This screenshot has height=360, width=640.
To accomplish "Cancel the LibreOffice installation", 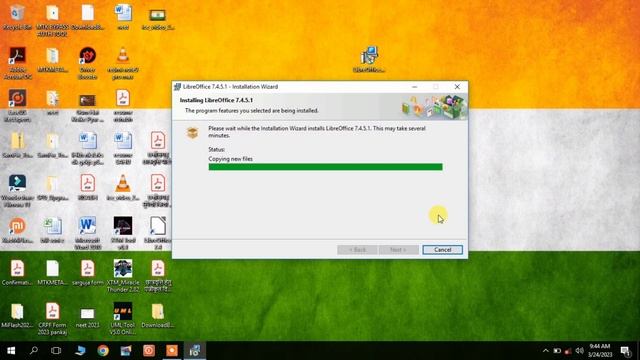I will [442, 249].
